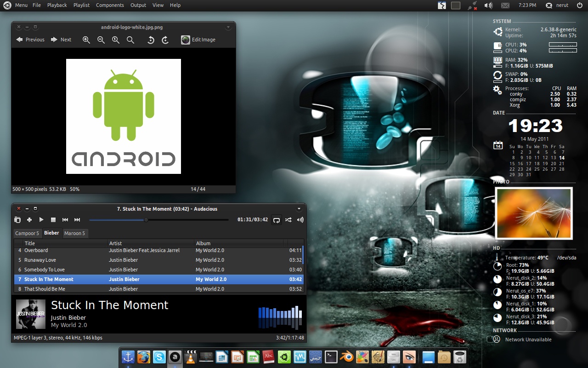Click sound volume indicator in top panel
Viewport: 588px width, 368px height.
(488, 6)
